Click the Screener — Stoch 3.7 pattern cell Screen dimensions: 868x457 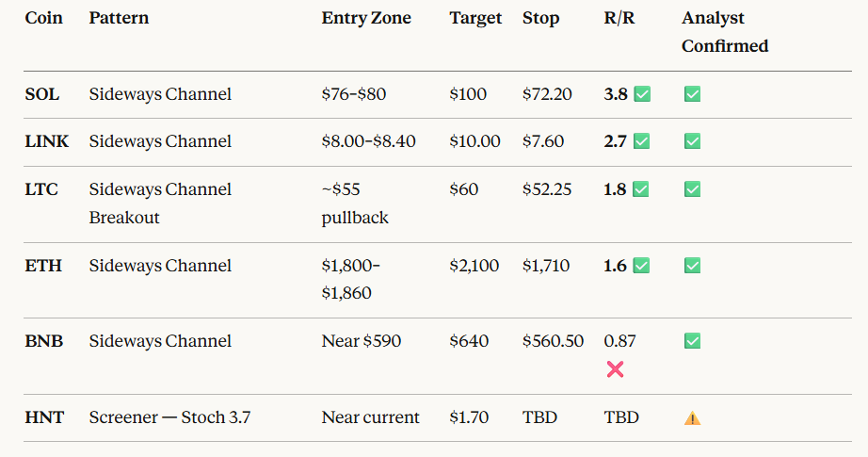[169, 417]
